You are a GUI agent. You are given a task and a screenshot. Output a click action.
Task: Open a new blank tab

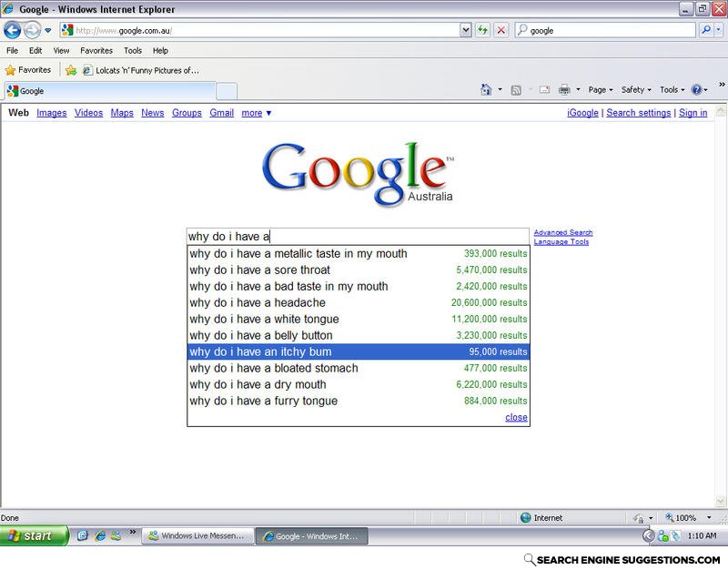(x=227, y=91)
